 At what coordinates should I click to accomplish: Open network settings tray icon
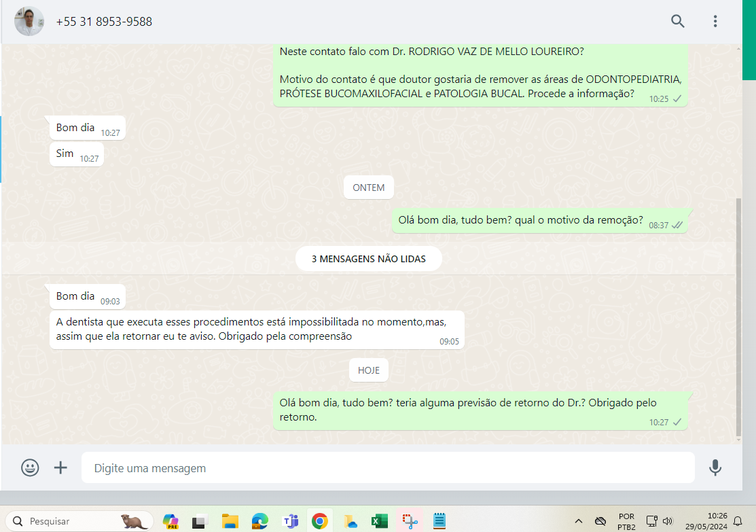tap(652, 521)
